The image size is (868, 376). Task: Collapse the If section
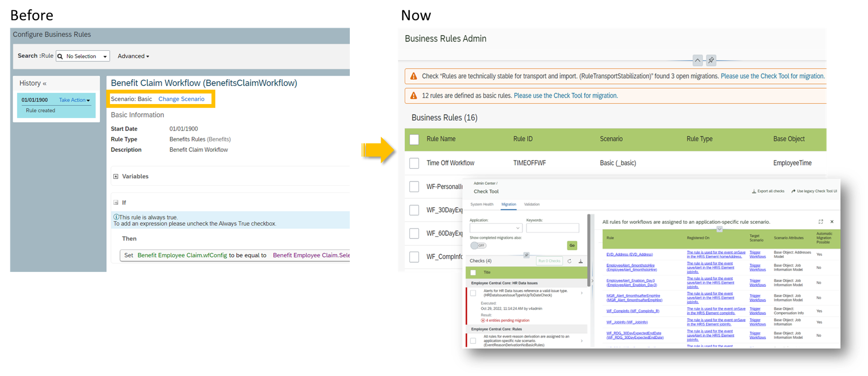coord(116,203)
